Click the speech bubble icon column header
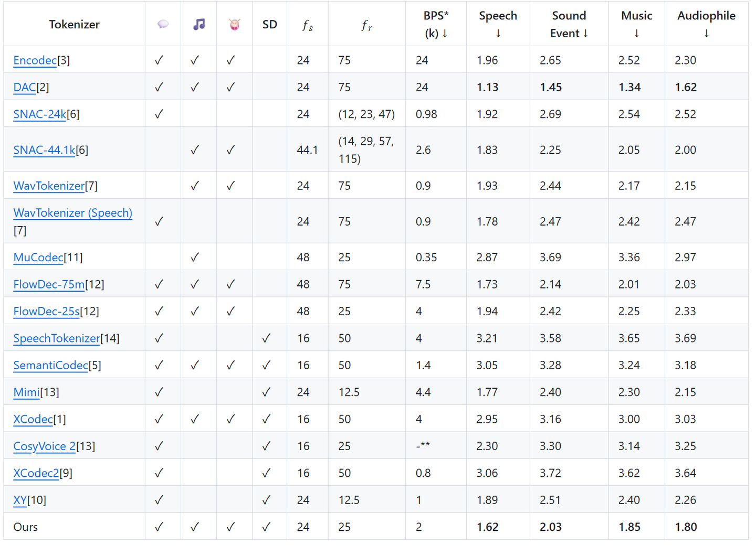The image size is (756, 556). 163,24
